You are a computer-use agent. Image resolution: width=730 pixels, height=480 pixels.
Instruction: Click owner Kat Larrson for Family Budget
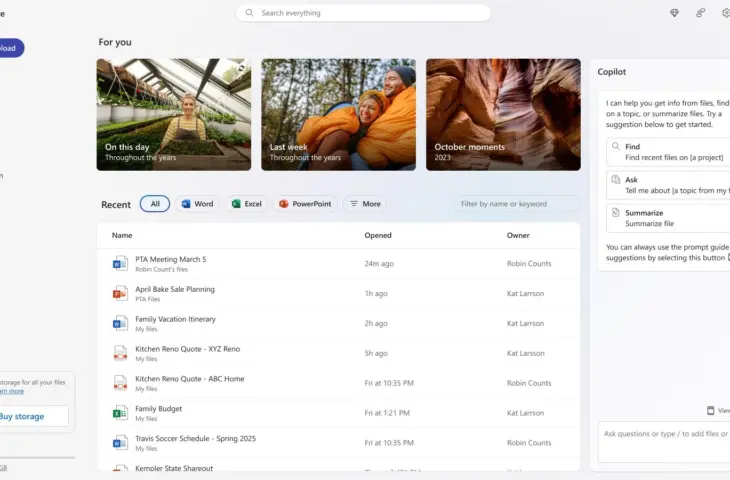click(x=525, y=412)
